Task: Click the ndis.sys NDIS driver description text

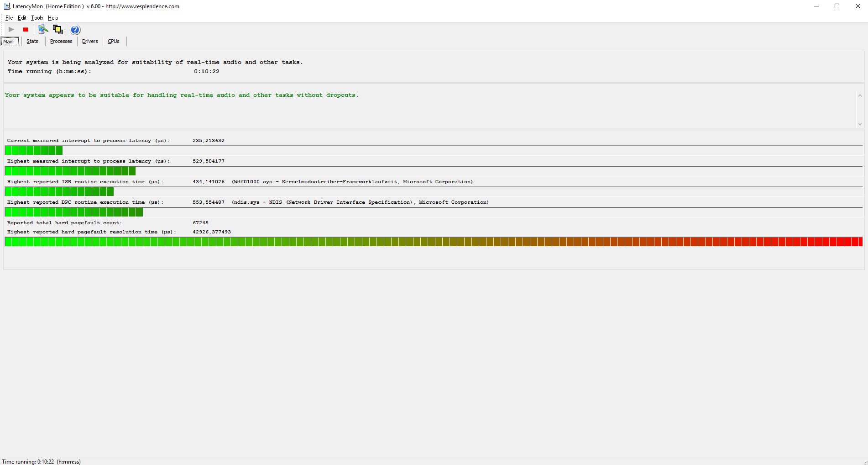Action: point(360,202)
